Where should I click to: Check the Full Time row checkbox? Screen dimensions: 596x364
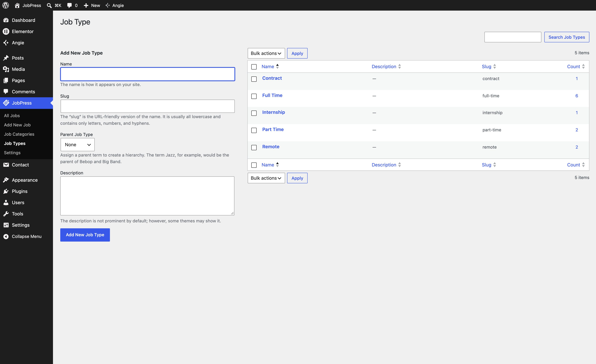pyautogui.click(x=254, y=96)
